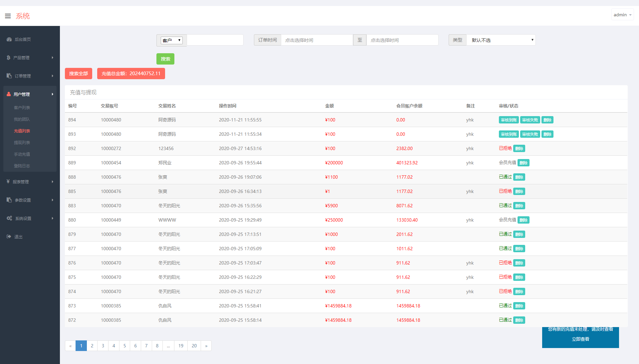The image size is (639, 364).
Task: Click the yen icon beside 报表管理
Action: tap(8, 182)
